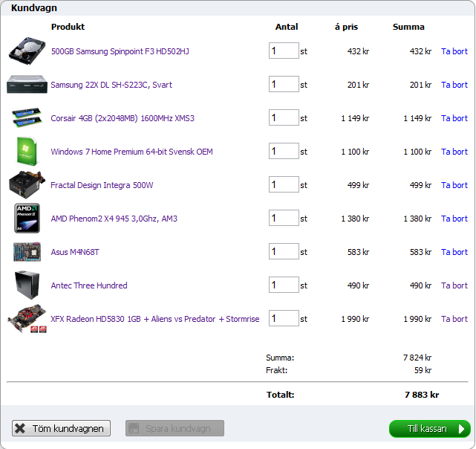Click the Windows 7 box image
The height and width of the screenshot is (449, 476).
pos(27,152)
